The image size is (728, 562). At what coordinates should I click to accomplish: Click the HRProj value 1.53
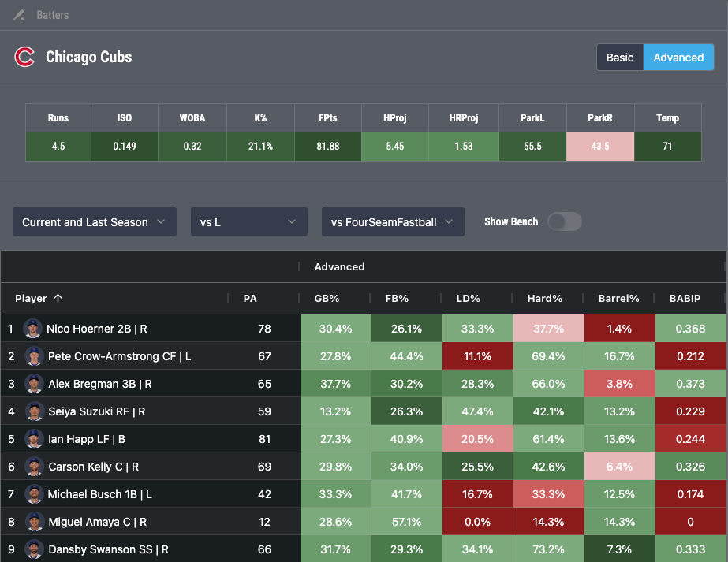click(x=463, y=147)
